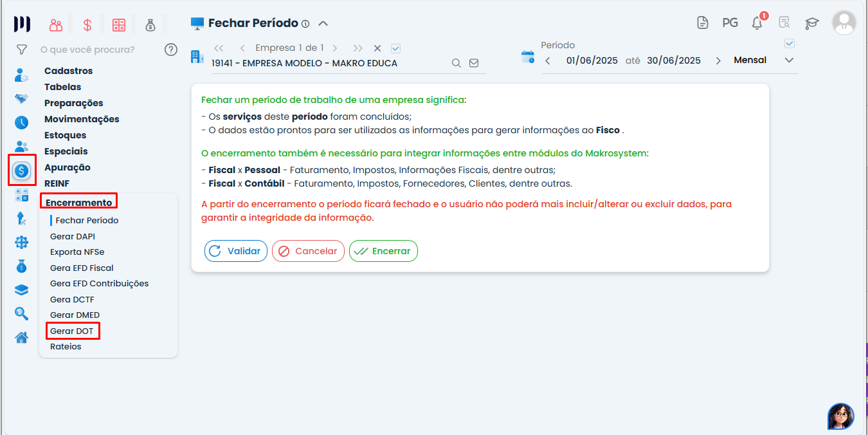The width and height of the screenshot is (868, 435).
Task: Go to last company double-right arrow
Action: pyautogui.click(x=358, y=48)
